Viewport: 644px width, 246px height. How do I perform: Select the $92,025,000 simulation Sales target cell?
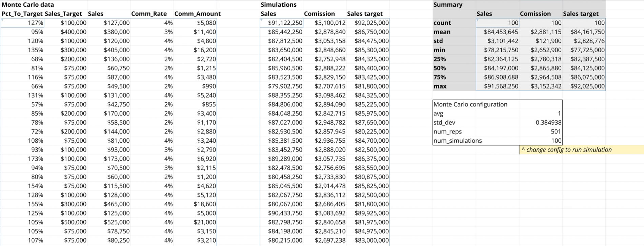pyautogui.click(x=368, y=23)
